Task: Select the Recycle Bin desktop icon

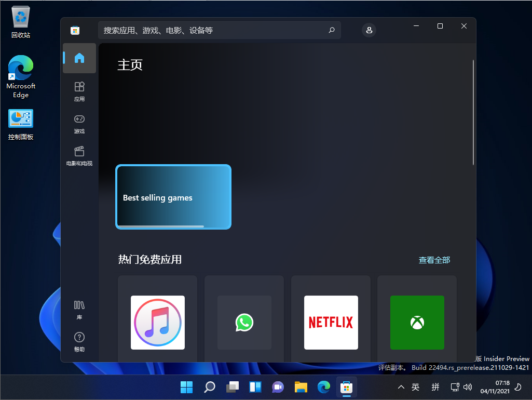Action: [x=21, y=22]
